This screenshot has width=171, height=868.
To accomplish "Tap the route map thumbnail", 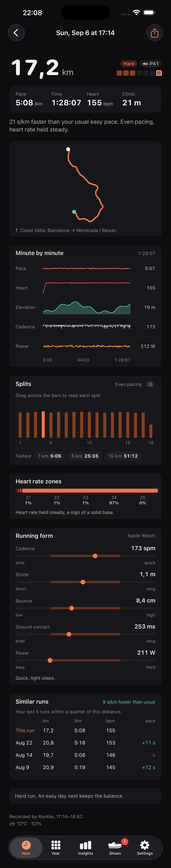I will click(85, 188).
